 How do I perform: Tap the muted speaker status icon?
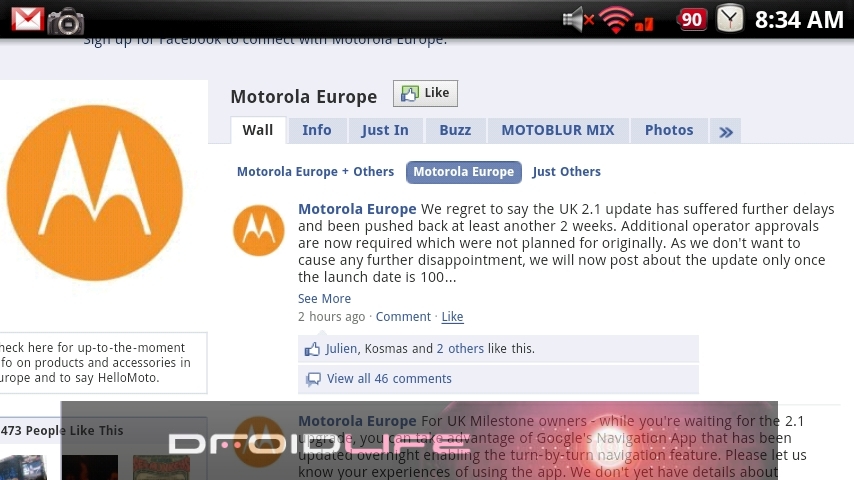[x=578, y=20]
